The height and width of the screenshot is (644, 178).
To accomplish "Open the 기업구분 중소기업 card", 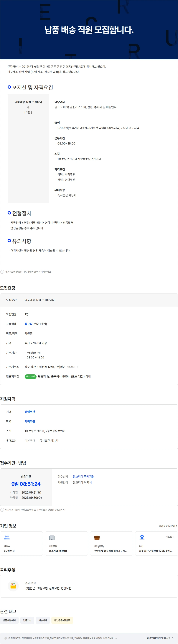I will point(66,544).
